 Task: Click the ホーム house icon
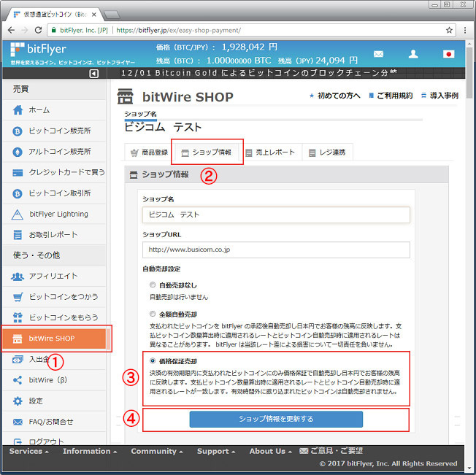[18, 109]
